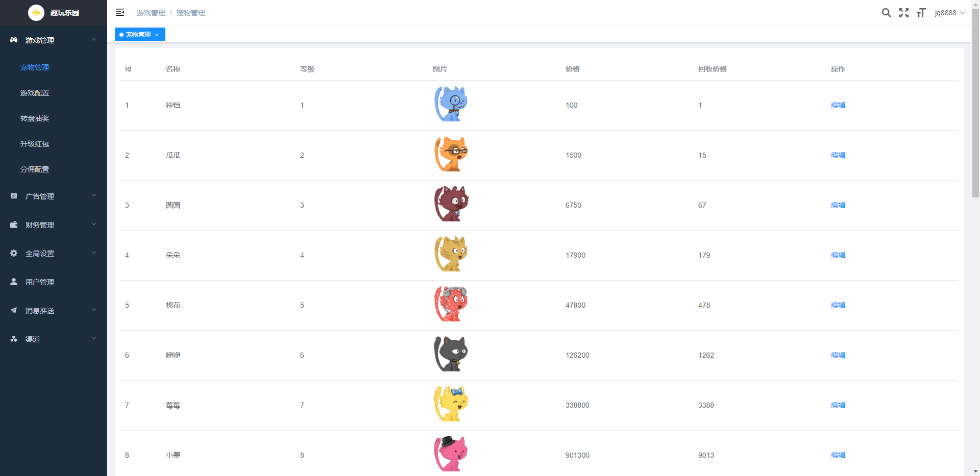Select 转盘抽奖 in the sidebar

35,118
